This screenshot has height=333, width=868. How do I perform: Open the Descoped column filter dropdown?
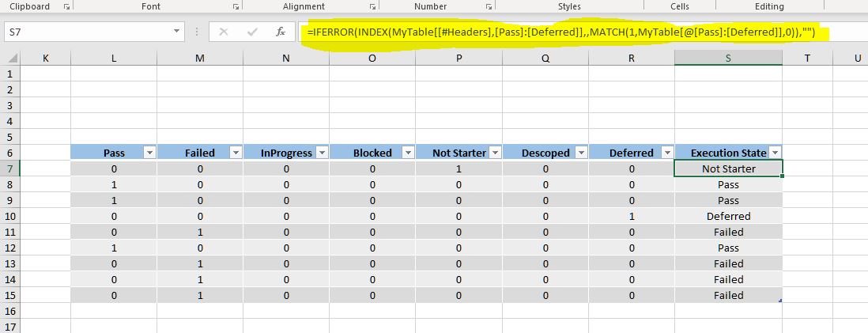click(581, 153)
